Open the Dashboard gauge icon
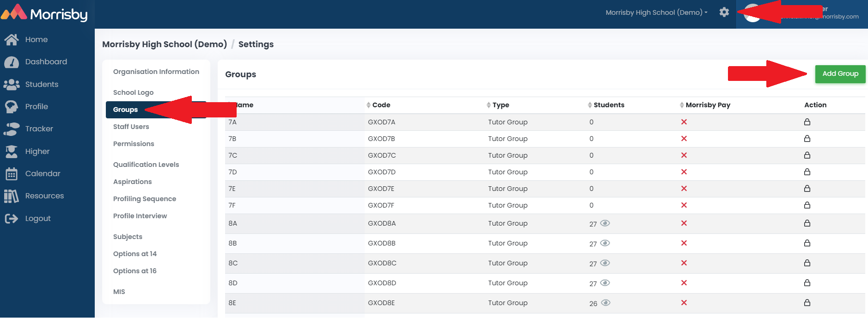 (x=12, y=62)
